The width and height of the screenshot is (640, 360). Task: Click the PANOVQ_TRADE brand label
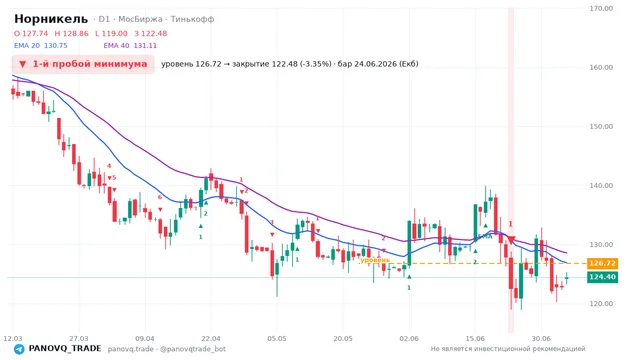65,349
